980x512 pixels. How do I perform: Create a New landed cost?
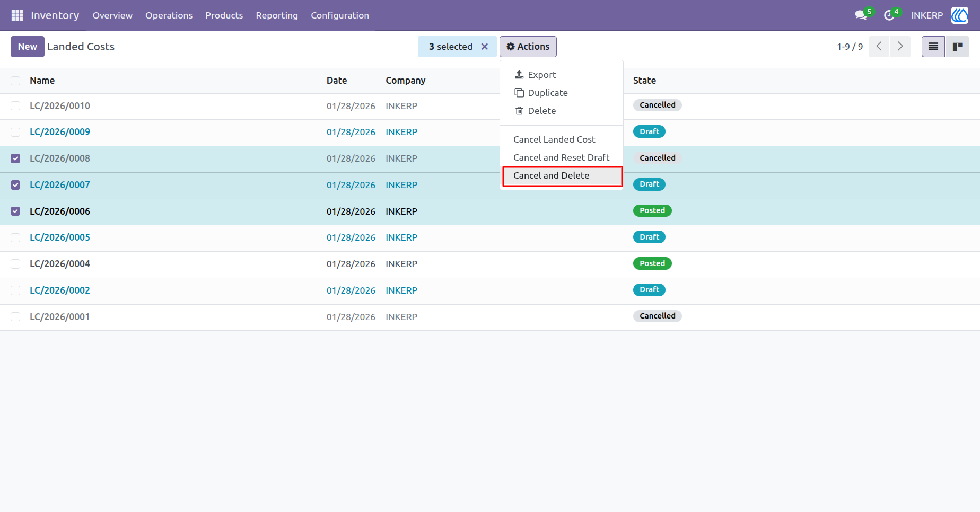[27, 47]
